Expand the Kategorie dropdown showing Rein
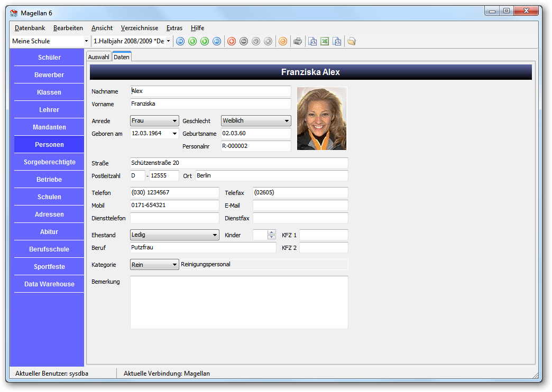This screenshot has height=392, width=552. (174, 265)
